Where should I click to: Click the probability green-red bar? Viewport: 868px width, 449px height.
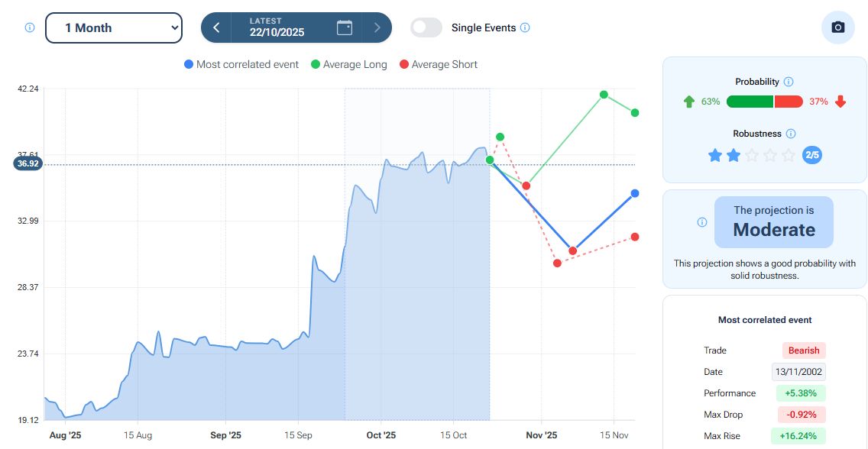click(x=764, y=102)
